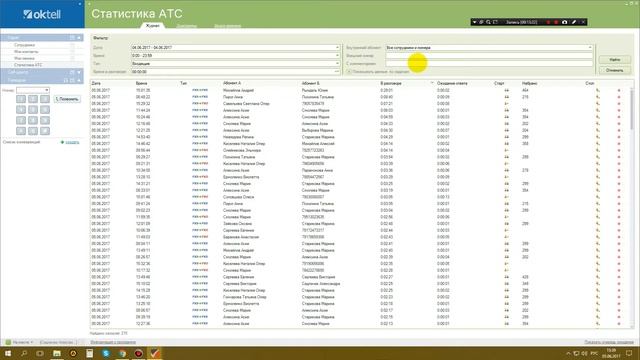Open the Тип dropdown showing Входящие

point(337,64)
